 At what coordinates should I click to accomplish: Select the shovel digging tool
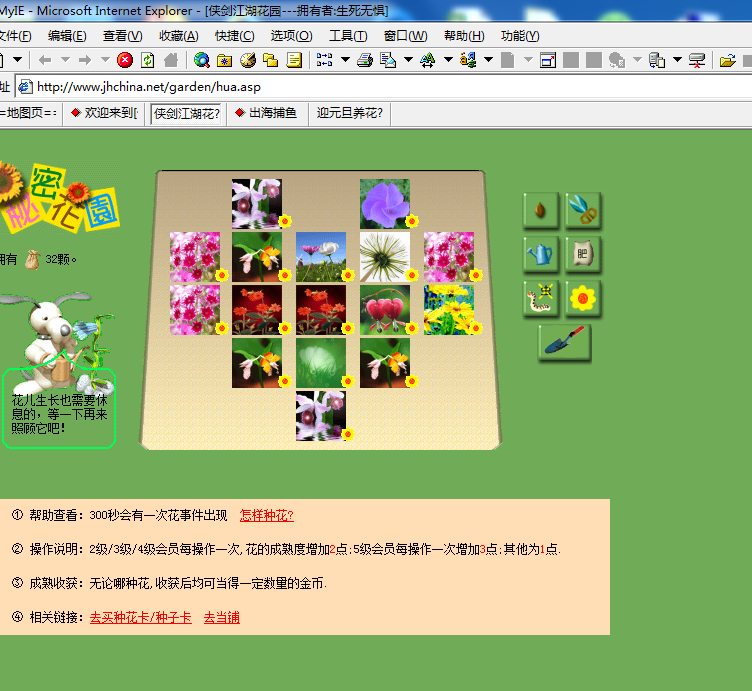coord(564,342)
